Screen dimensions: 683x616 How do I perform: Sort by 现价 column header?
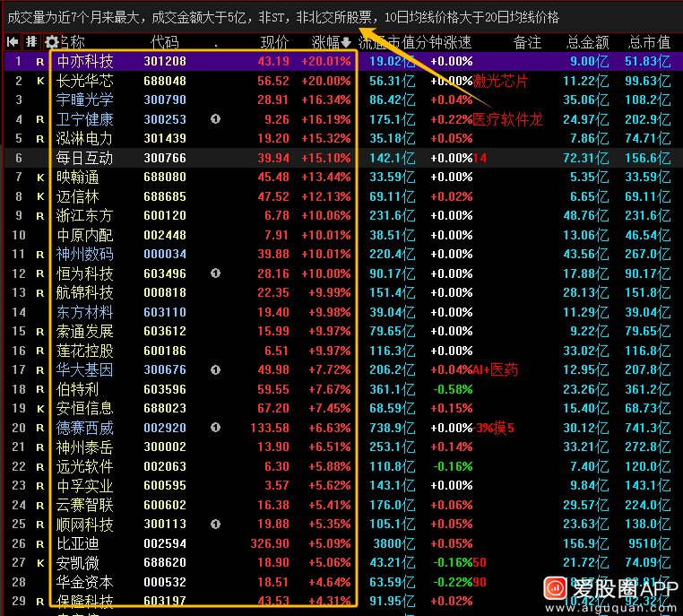tap(274, 42)
